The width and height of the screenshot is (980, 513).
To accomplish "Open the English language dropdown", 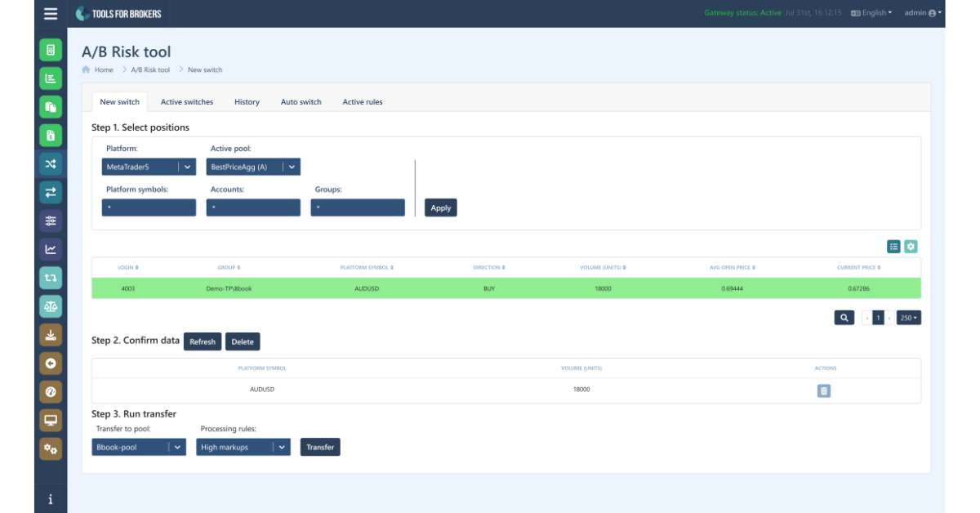I will 871,13.
